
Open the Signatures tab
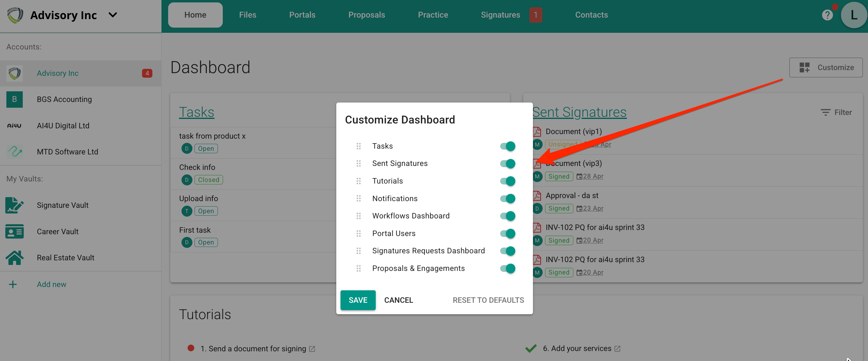click(x=500, y=15)
